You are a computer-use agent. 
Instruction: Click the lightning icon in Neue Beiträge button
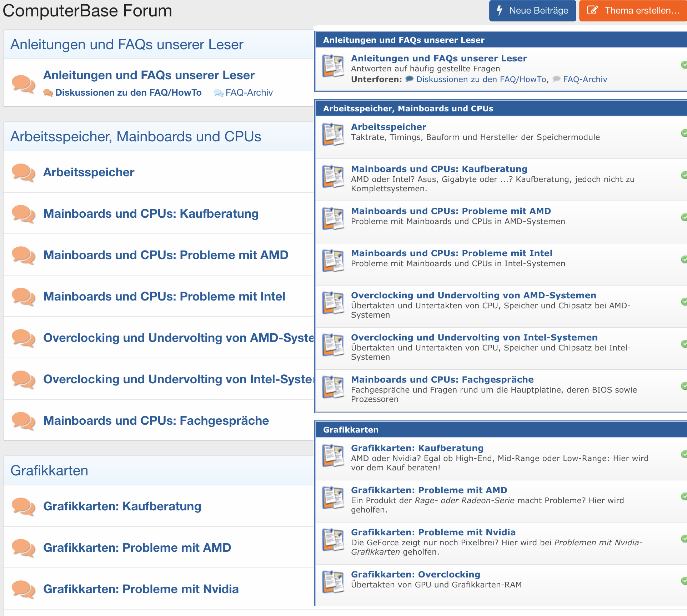500,10
